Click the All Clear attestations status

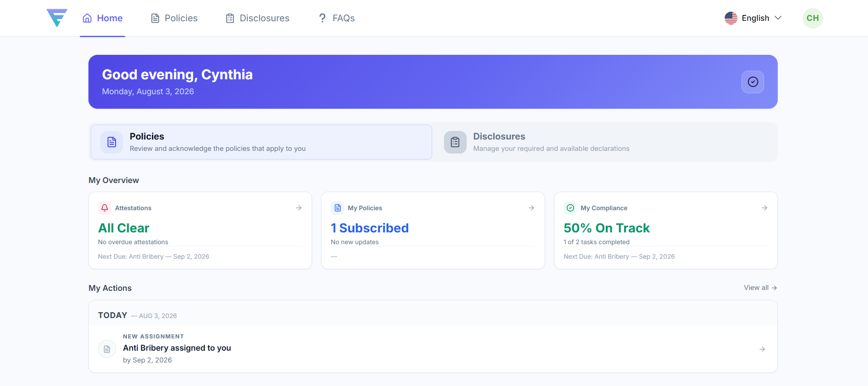click(124, 228)
